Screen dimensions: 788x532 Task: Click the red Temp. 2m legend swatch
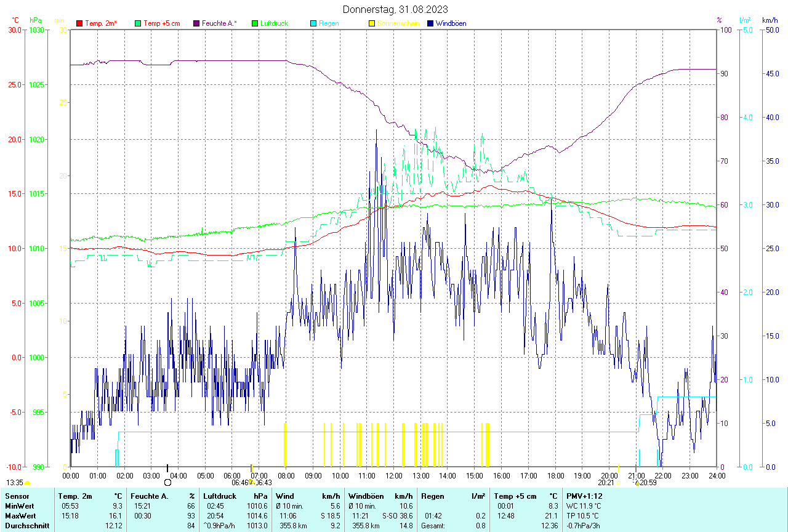[79, 23]
